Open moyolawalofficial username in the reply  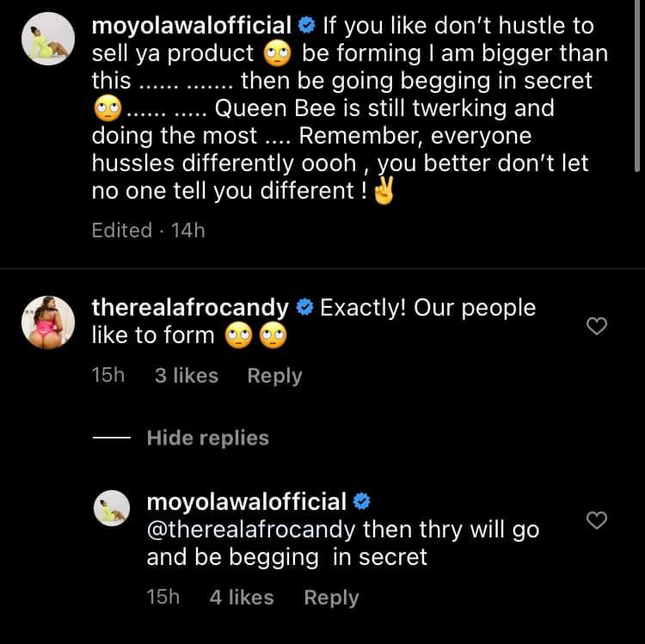click(x=247, y=501)
